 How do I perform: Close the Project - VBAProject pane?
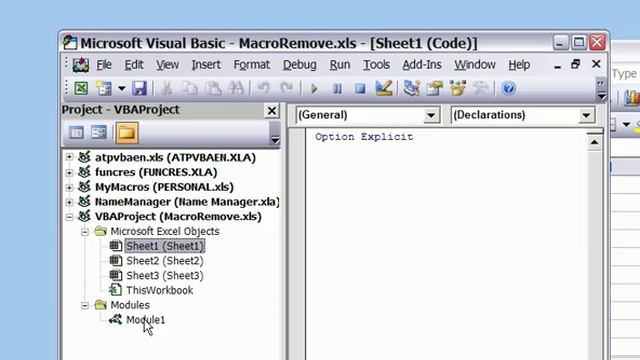point(271,111)
